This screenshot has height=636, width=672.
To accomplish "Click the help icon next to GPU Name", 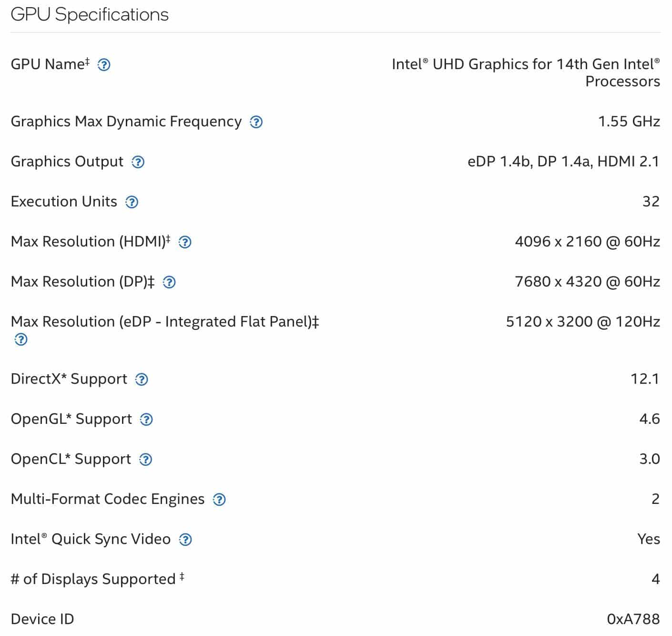I will [x=104, y=65].
